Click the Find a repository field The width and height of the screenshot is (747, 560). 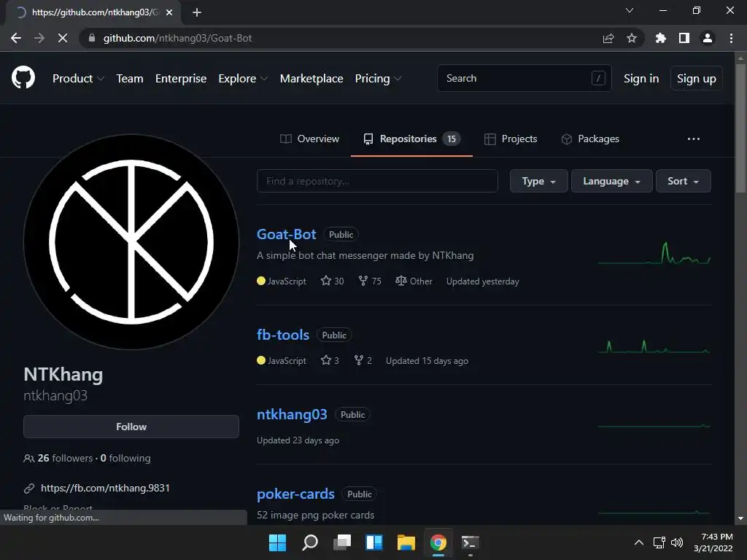377,181
